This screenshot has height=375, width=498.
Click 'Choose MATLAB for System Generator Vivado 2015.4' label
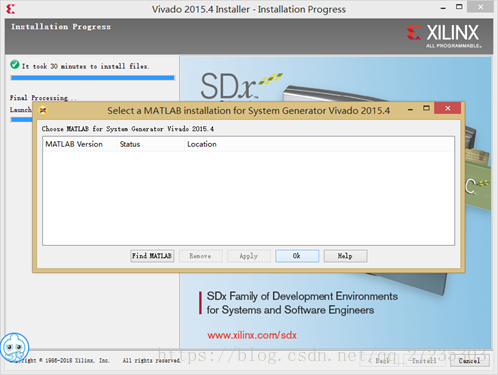coord(128,129)
